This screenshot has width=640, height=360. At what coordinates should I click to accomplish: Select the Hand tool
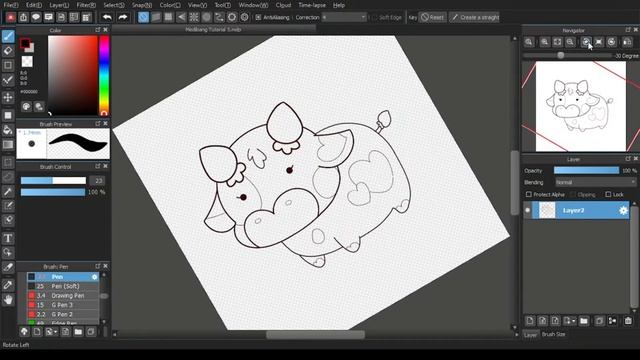tap(8, 300)
